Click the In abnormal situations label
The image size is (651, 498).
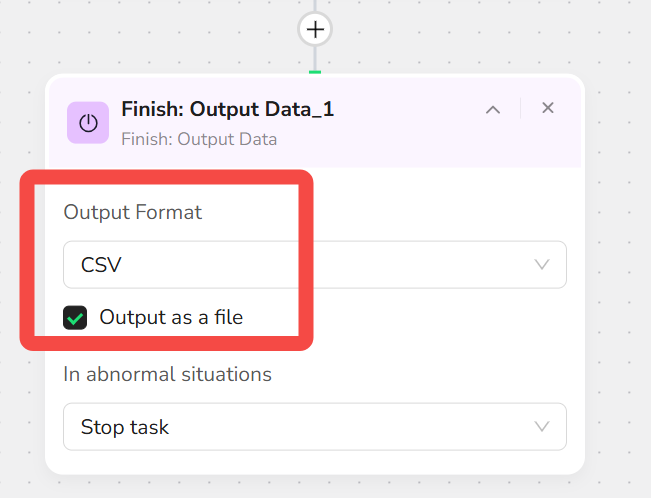(x=167, y=374)
